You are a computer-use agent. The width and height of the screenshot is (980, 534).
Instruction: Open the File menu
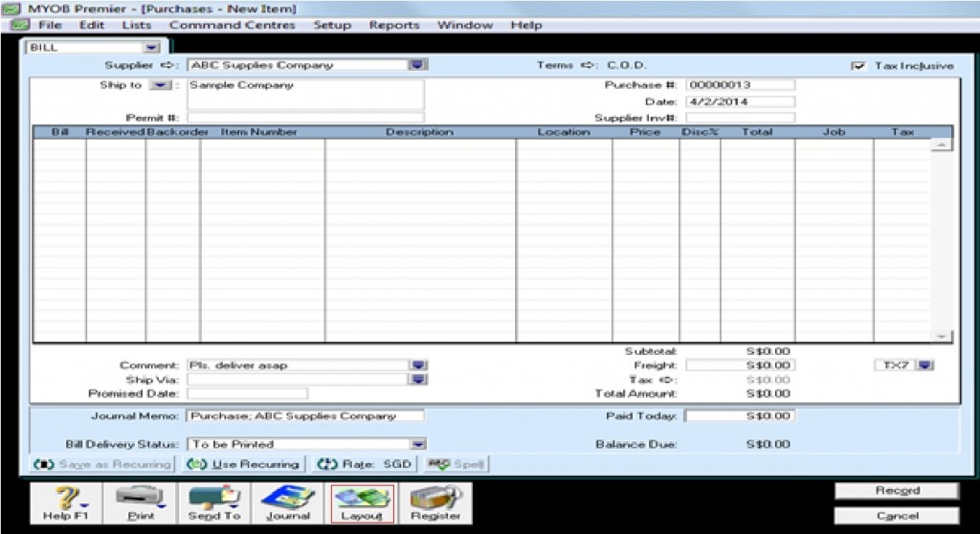[x=50, y=25]
